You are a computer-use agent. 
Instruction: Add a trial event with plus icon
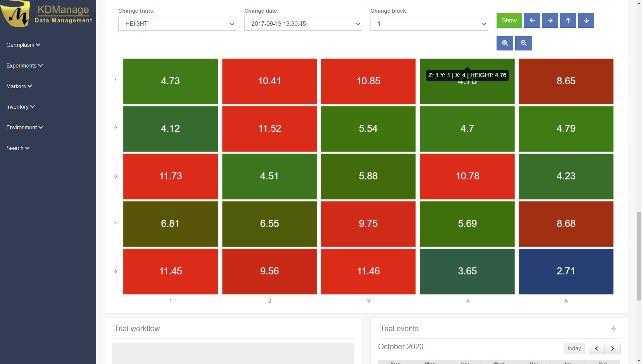click(614, 329)
